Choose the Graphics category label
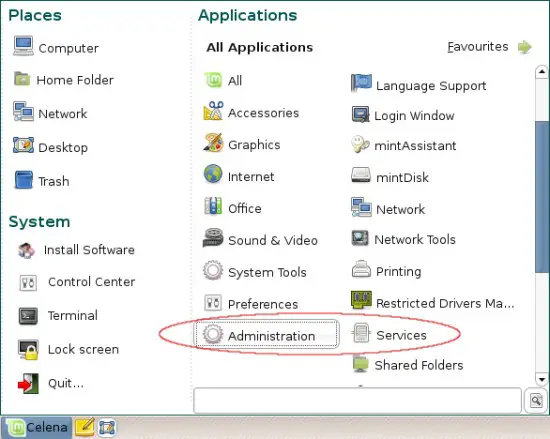 tap(254, 145)
